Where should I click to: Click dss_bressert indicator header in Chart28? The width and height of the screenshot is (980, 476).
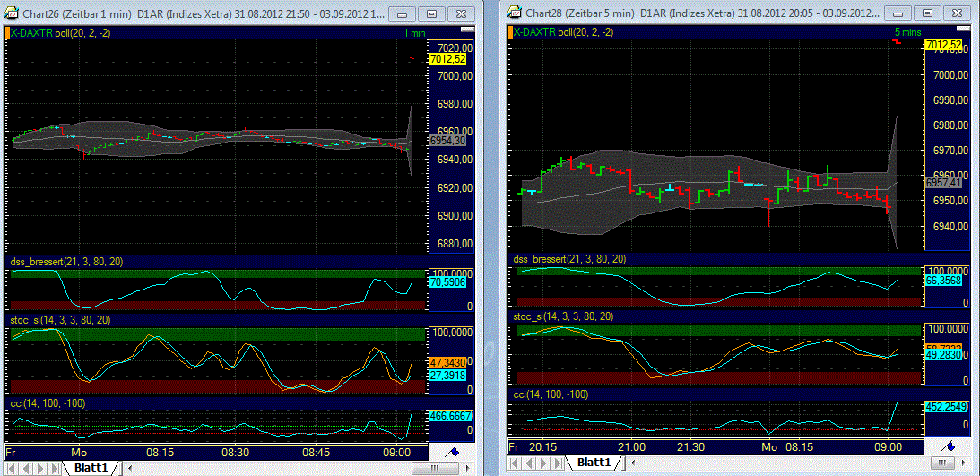coord(569,258)
